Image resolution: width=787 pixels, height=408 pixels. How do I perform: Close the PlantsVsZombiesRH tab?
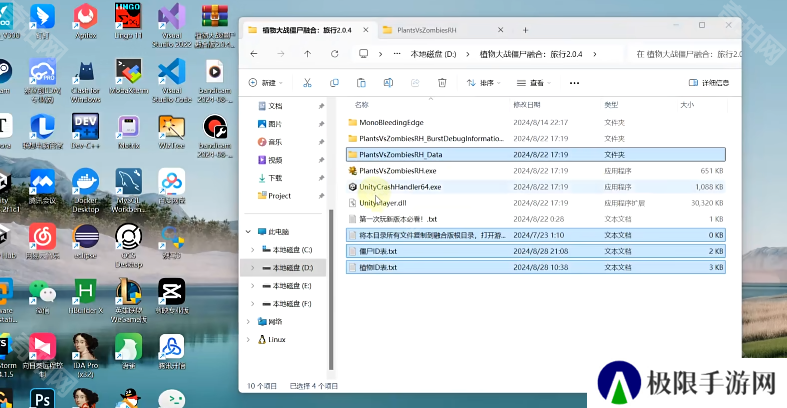coord(500,30)
